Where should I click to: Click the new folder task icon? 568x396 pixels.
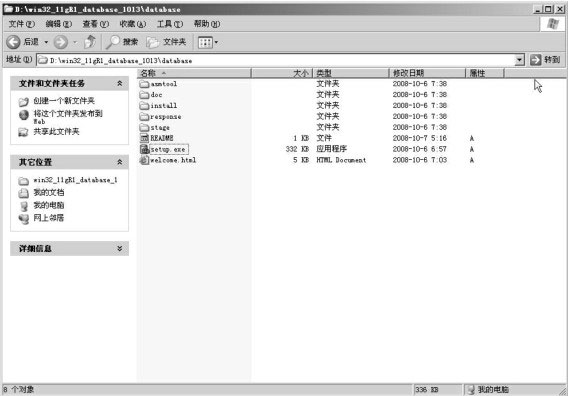(24, 102)
